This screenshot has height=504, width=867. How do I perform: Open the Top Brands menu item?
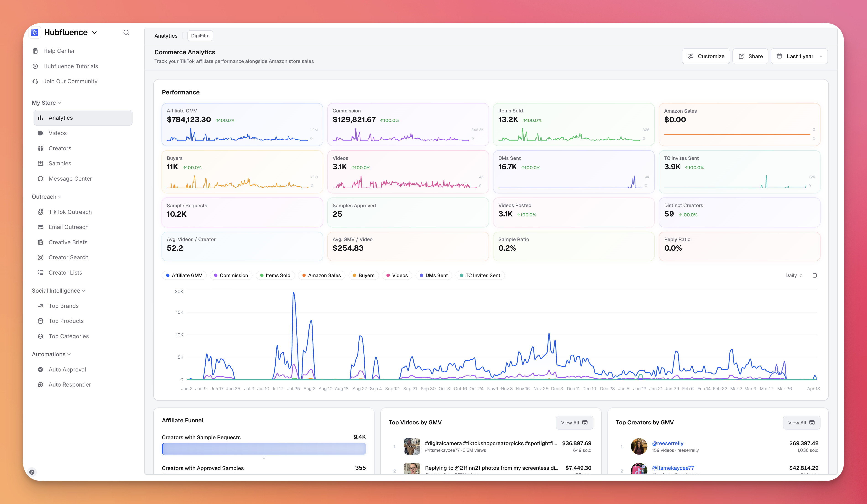point(64,306)
